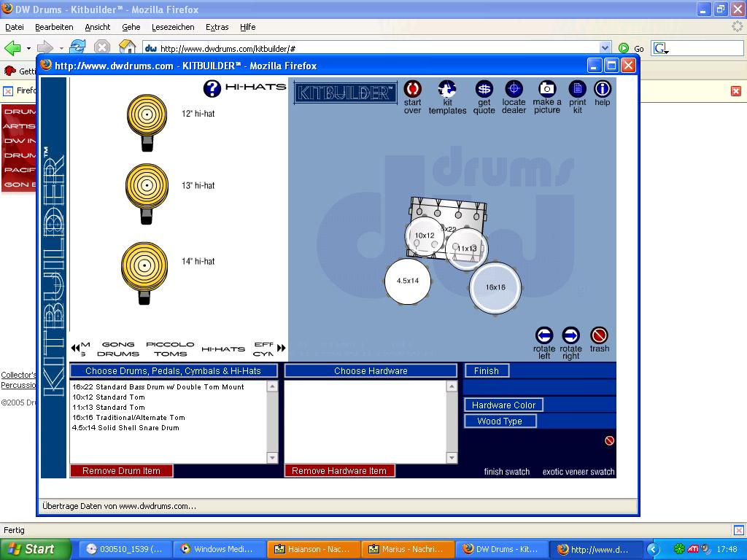Click the browser back arrow

[12, 47]
